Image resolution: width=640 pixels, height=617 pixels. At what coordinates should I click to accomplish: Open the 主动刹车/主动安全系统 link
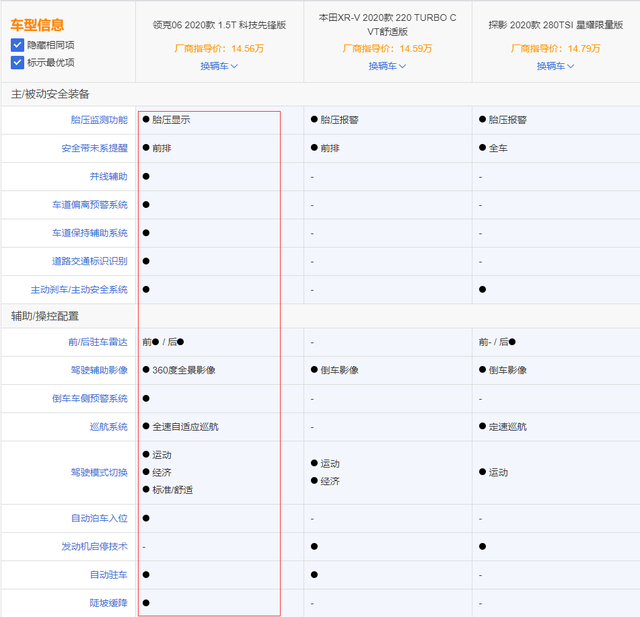pyautogui.click(x=79, y=290)
